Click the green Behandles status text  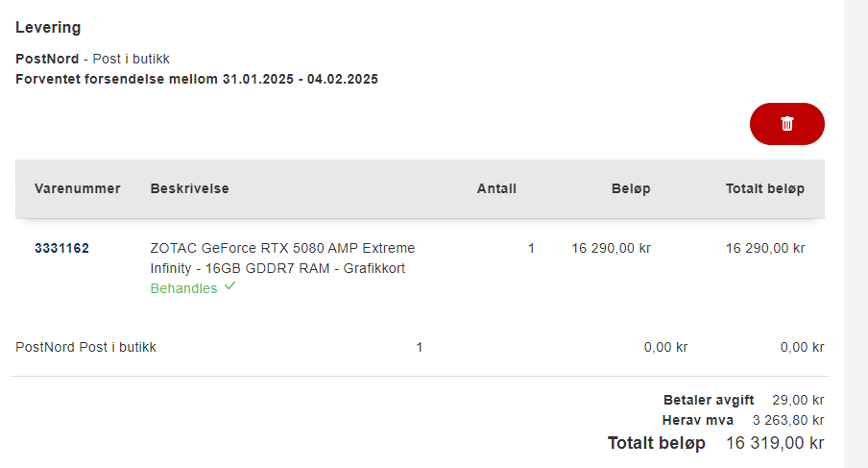[x=183, y=288]
